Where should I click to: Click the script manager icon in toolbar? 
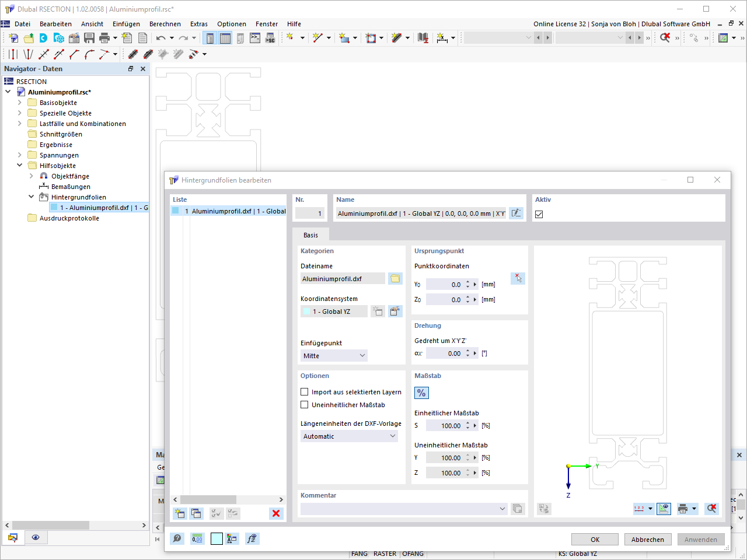270,38
